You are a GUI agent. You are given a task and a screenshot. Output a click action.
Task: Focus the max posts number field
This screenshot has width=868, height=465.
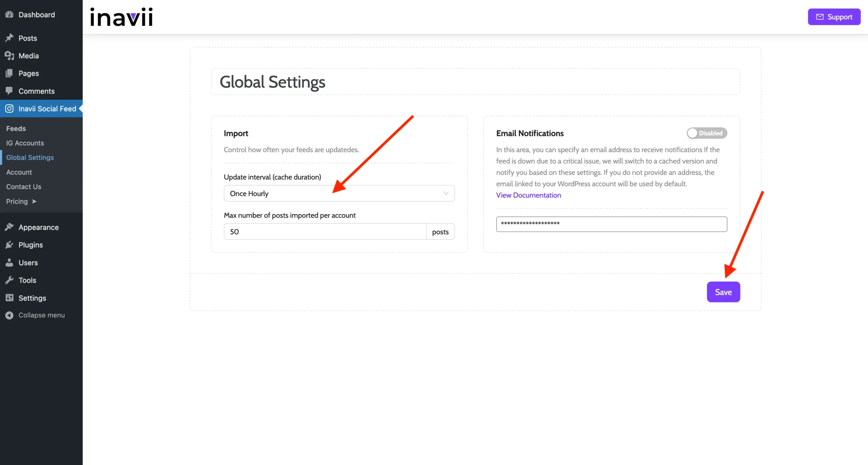coord(324,232)
